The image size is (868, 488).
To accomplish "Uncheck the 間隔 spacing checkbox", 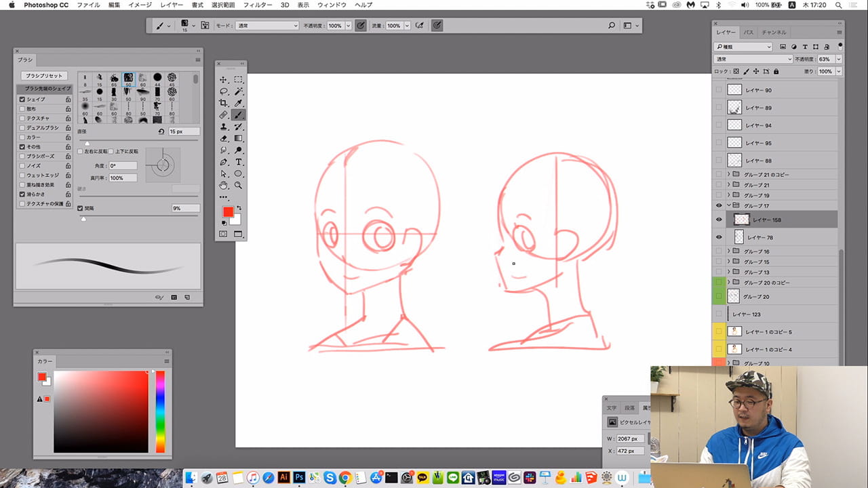I will click(x=81, y=208).
